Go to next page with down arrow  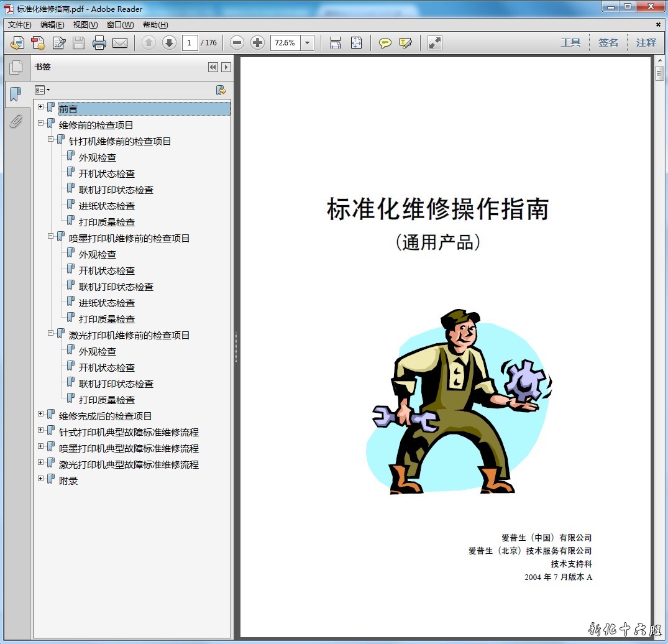pyautogui.click(x=169, y=43)
